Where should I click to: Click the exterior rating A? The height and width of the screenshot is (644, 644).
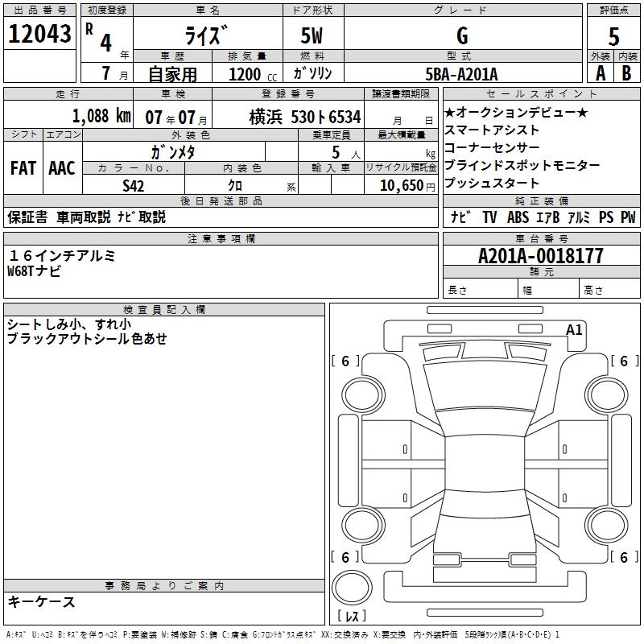click(601, 73)
